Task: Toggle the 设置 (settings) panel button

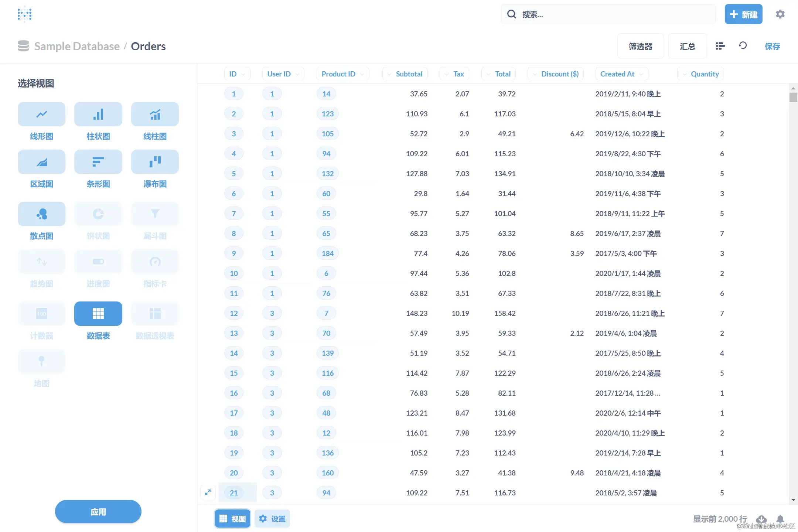Action: (272, 519)
